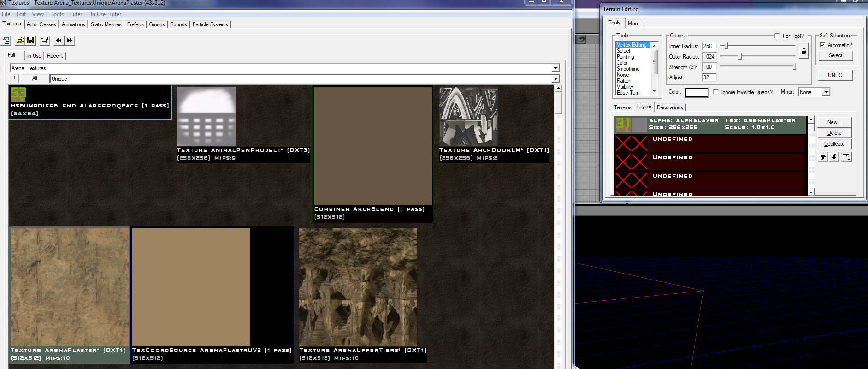Move terrain layer down with arrow

(x=834, y=157)
